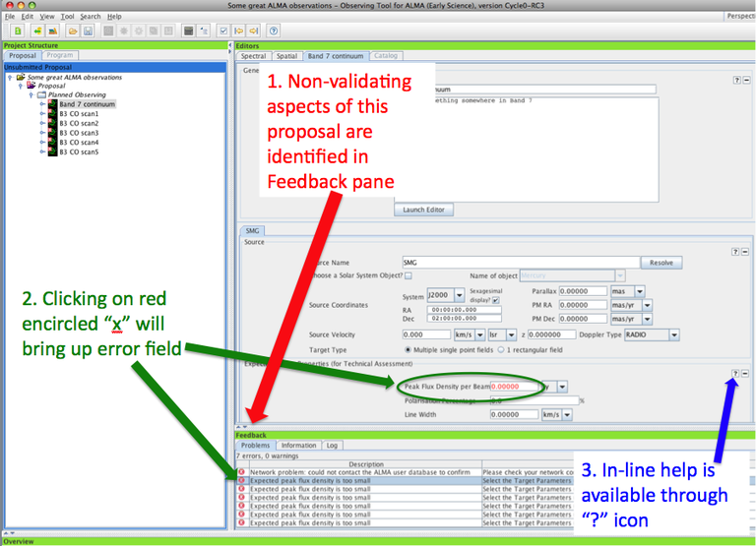This screenshot has height=546, width=756.
Task: Expand the Band 7 continuum tree node
Action: click(43, 104)
